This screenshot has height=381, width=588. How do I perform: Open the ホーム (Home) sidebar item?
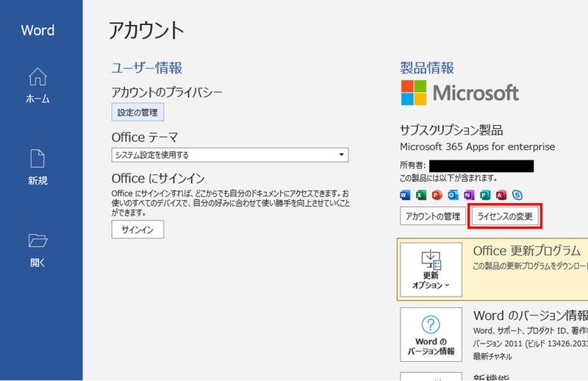tap(37, 86)
